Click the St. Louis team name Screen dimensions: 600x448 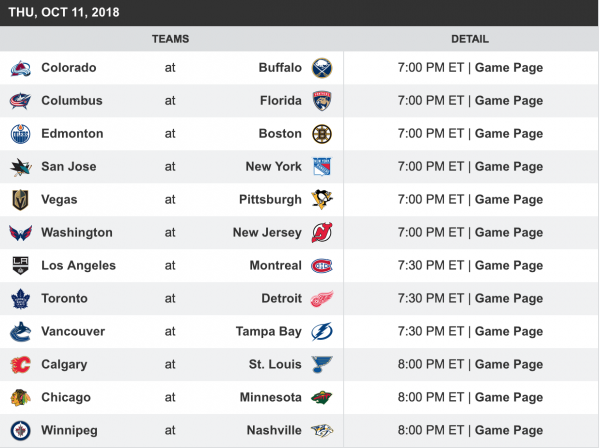274,365
